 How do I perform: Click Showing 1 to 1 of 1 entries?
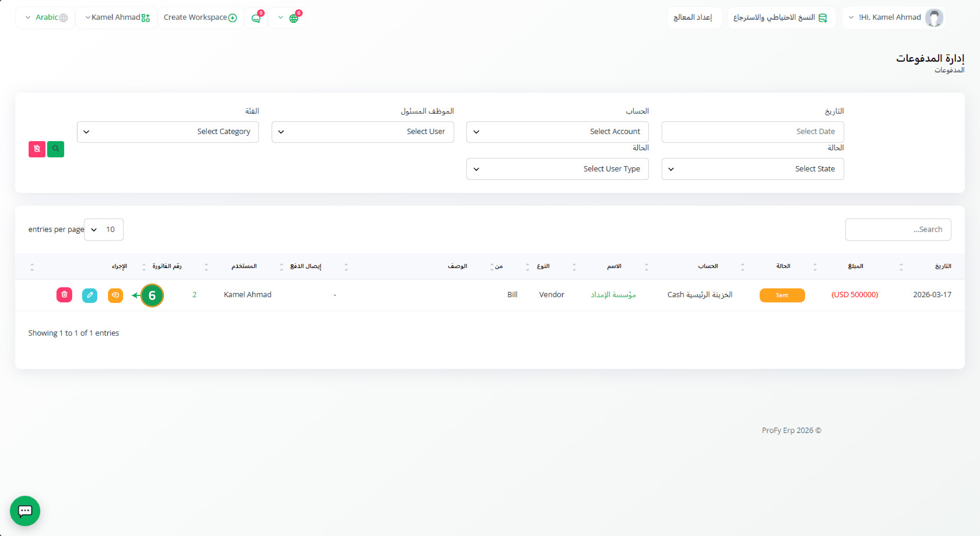tap(74, 333)
